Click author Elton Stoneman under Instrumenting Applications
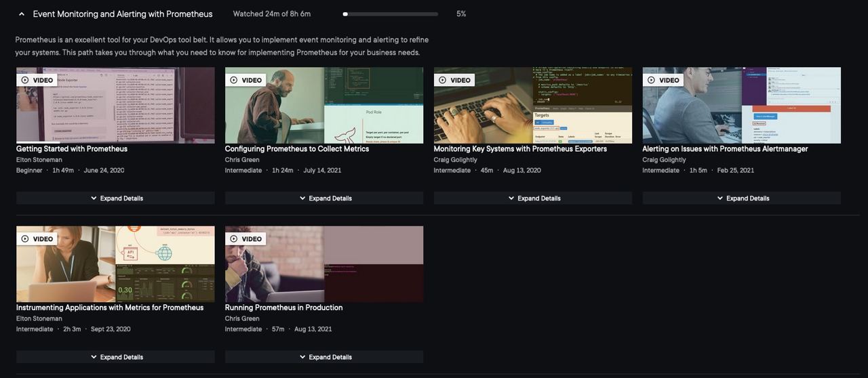Image resolution: width=868 pixels, height=378 pixels. click(39, 318)
